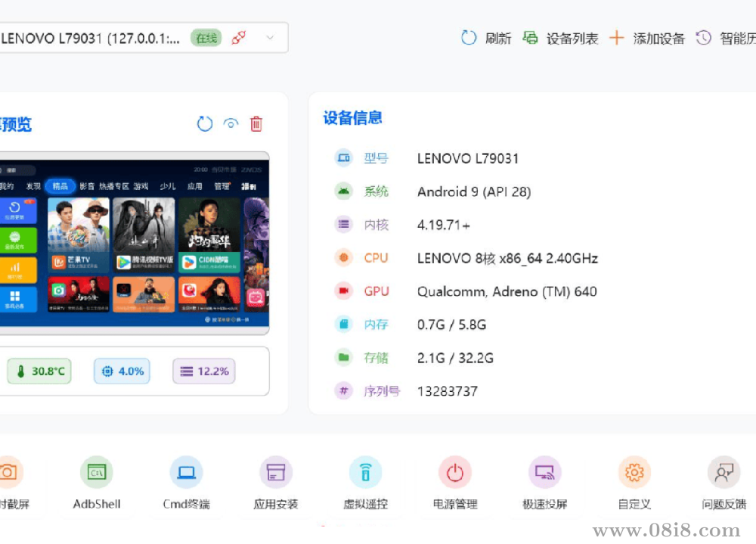The width and height of the screenshot is (756, 544).
Task: Click the disconnect plug icon beside 在线
Action: pos(239,37)
